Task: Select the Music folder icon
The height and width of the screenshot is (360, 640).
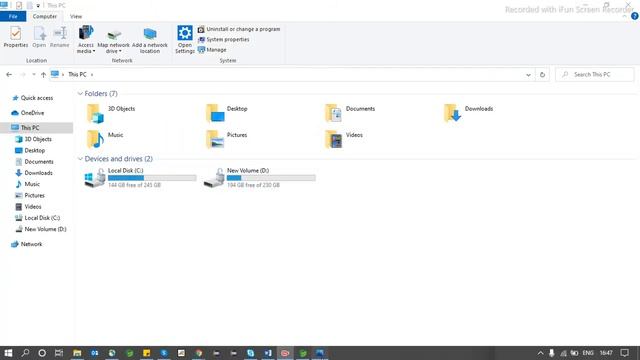Action: (96, 139)
